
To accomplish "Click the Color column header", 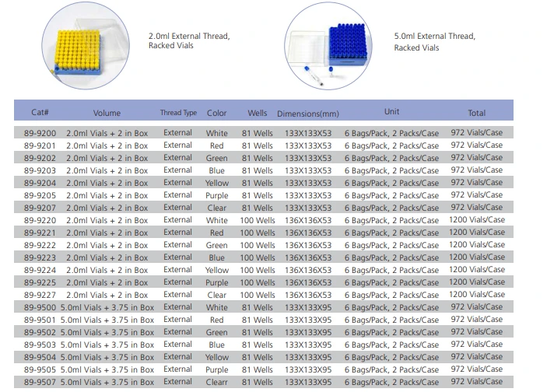I will pyautogui.click(x=216, y=113).
